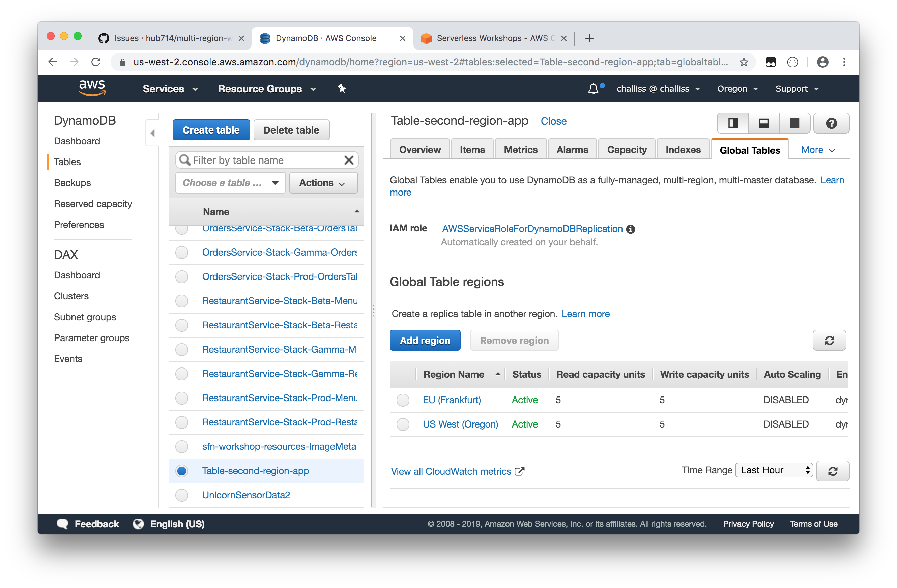The width and height of the screenshot is (897, 588).
Task: Open the Services dropdown menu
Action: 170,89
